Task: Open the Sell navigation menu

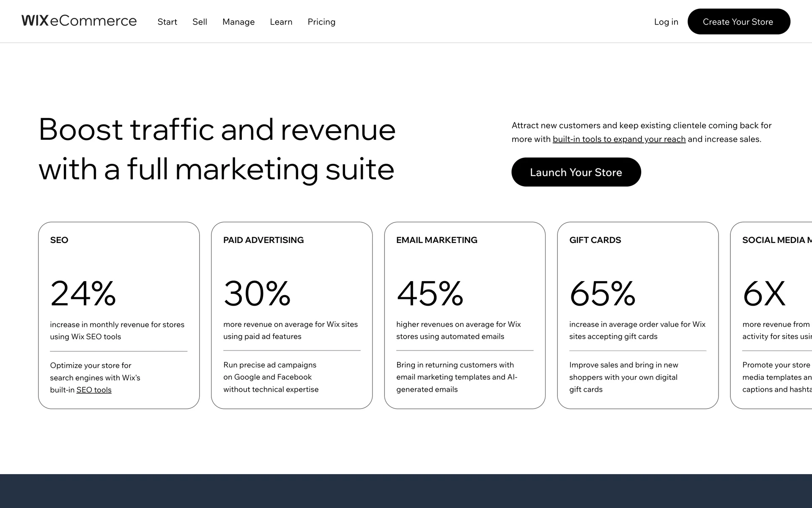Action: [x=200, y=22]
